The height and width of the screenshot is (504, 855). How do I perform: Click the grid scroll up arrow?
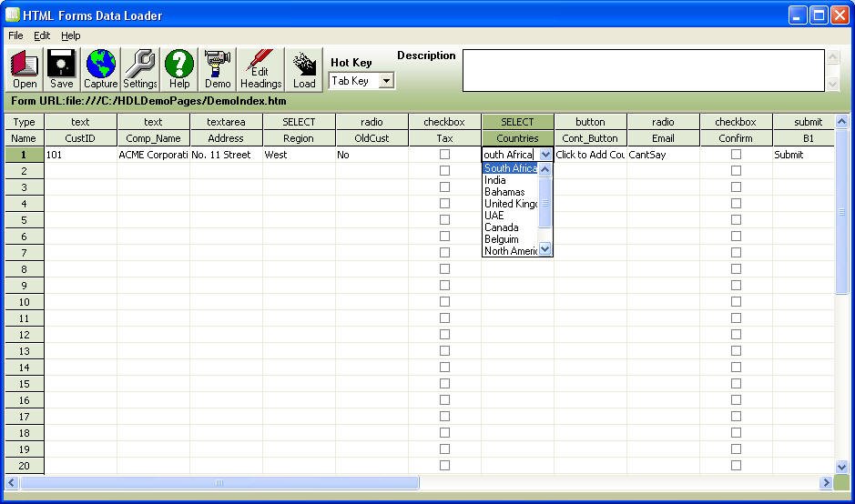(x=841, y=122)
